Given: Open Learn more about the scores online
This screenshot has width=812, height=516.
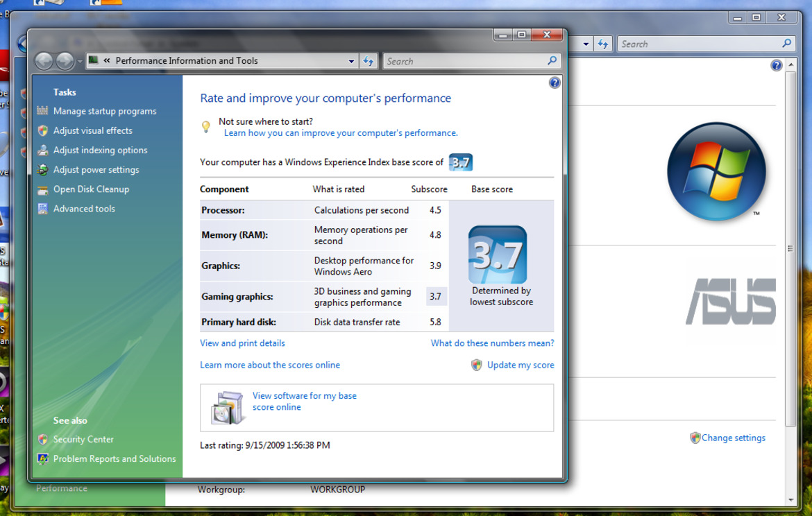Looking at the screenshot, I should 270,365.
